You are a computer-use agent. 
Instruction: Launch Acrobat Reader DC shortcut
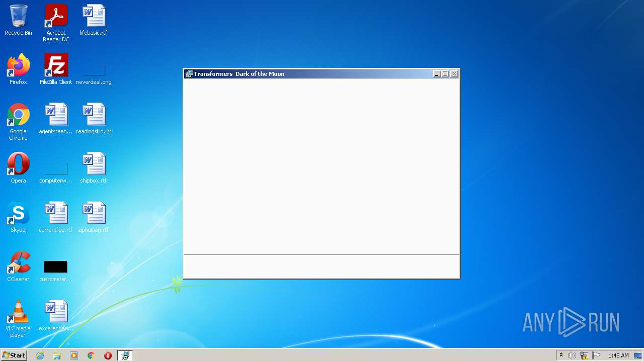click(x=56, y=23)
